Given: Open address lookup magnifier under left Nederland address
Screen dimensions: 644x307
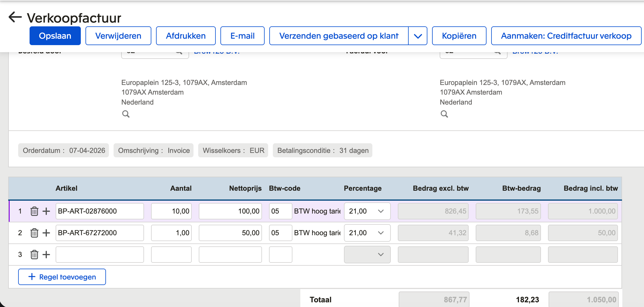Looking at the screenshot, I should click(x=126, y=114).
